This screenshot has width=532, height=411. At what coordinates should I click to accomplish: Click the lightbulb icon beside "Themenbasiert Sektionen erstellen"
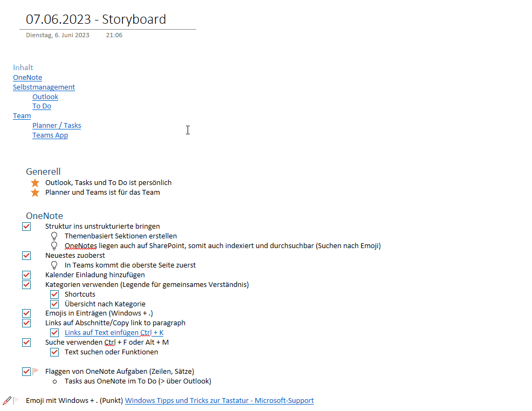[54, 236]
